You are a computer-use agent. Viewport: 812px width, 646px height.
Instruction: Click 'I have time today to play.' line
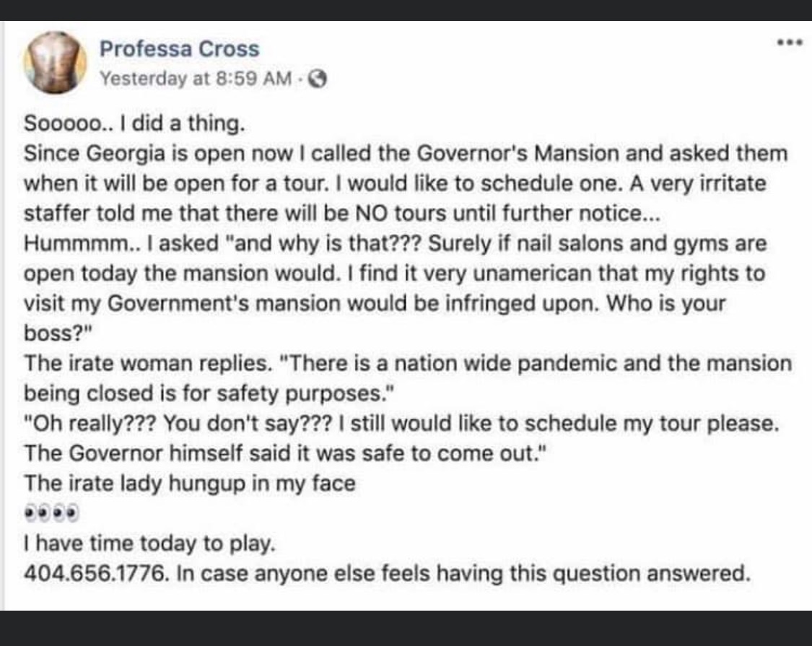149,543
